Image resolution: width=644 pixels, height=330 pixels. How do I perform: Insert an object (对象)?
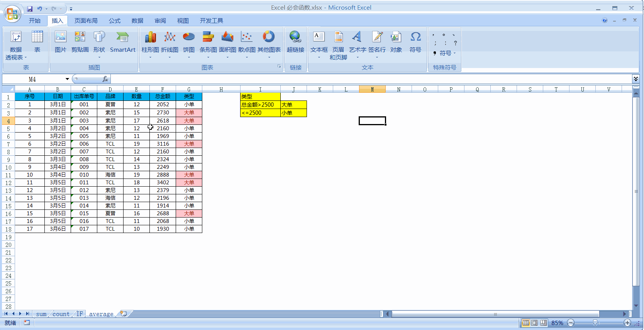396,42
